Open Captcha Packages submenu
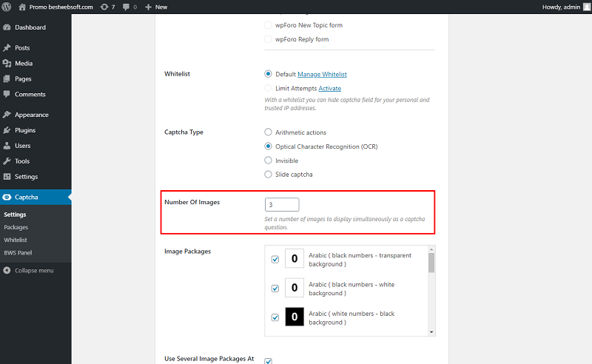Screen dimensions: 592x364 point(16,227)
